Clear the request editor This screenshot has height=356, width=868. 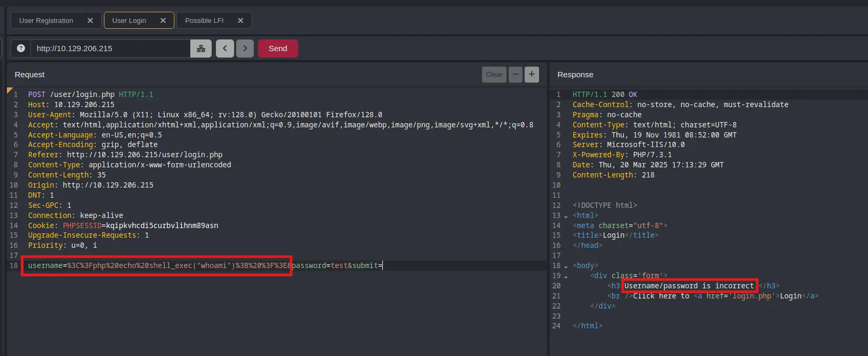tap(494, 75)
